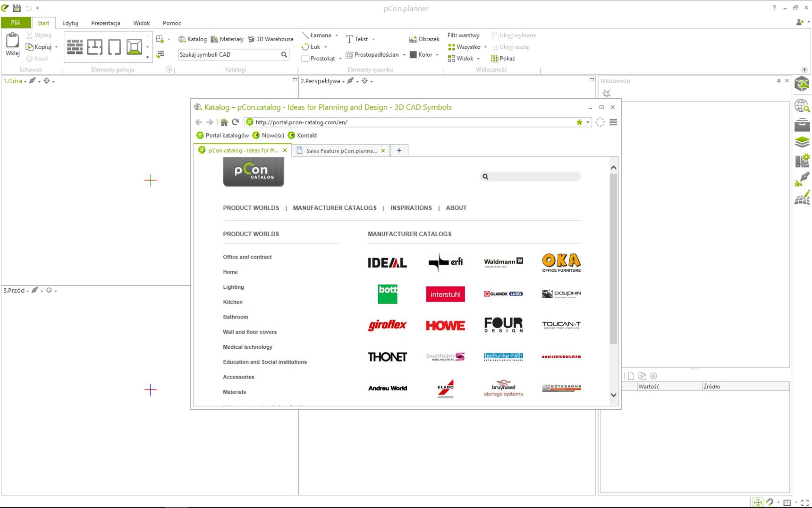Open the INSPIRATIONS navigation link

pyautogui.click(x=411, y=208)
